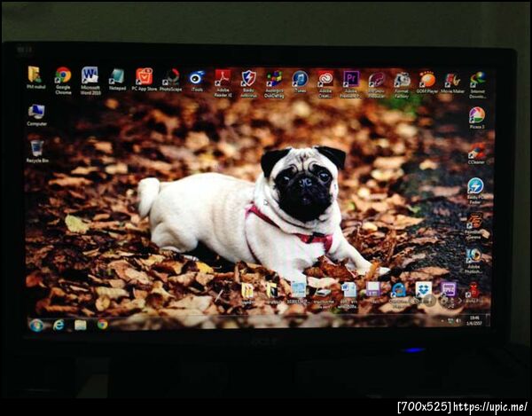This screenshot has width=532, height=416.
Task: Open the PM mobal folder icon
Action: point(35,77)
